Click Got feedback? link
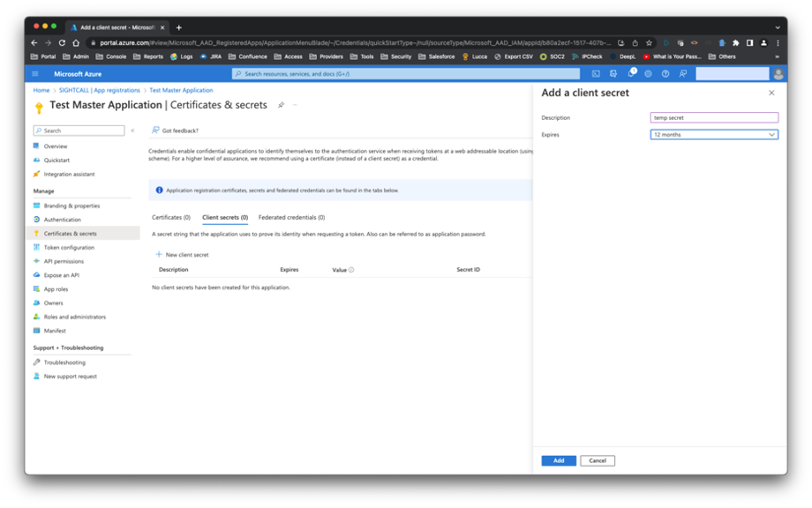 pos(175,131)
